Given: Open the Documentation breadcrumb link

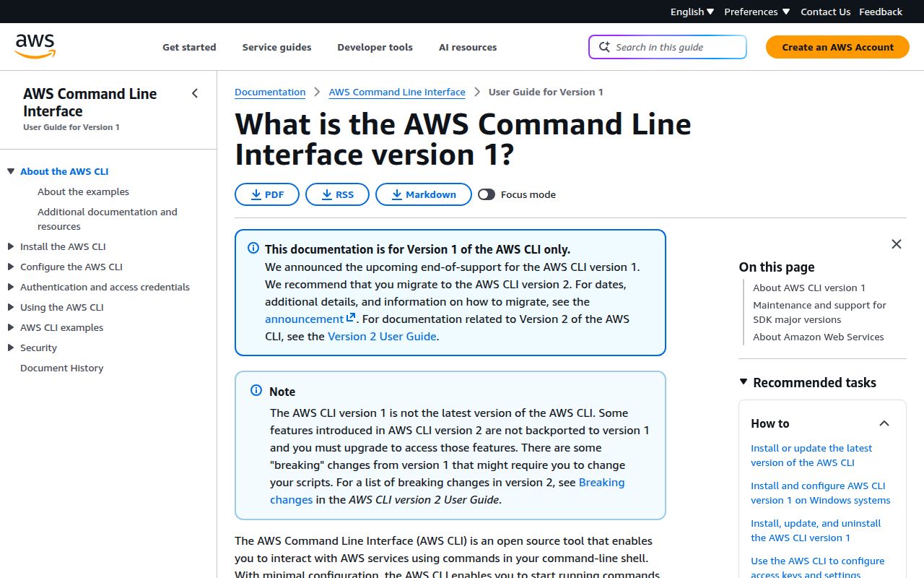Looking at the screenshot, I should point(270,92).
